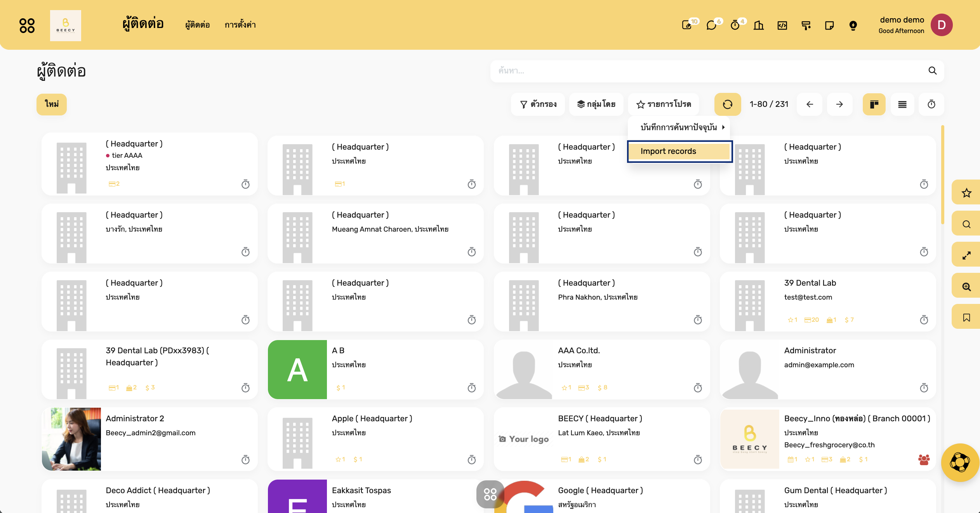Open BEECY ( Headquarter ) contact
The image size is (980, 513).
pos(601,439)
